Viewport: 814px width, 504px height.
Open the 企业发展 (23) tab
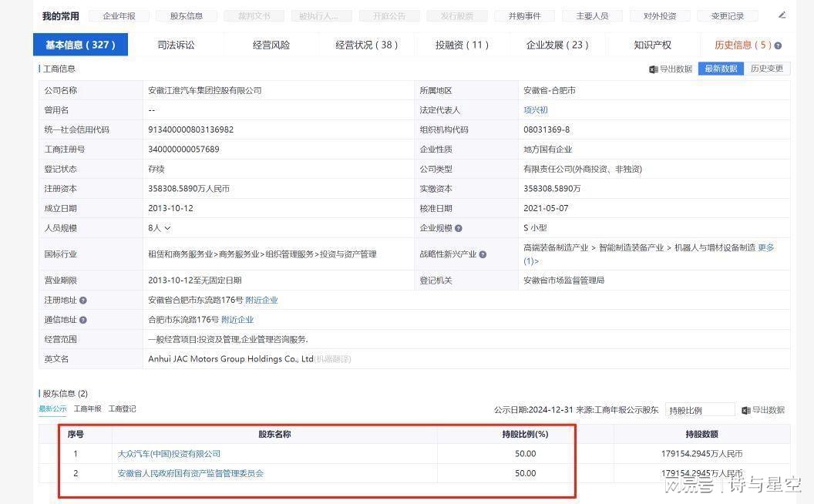(557, 45)
